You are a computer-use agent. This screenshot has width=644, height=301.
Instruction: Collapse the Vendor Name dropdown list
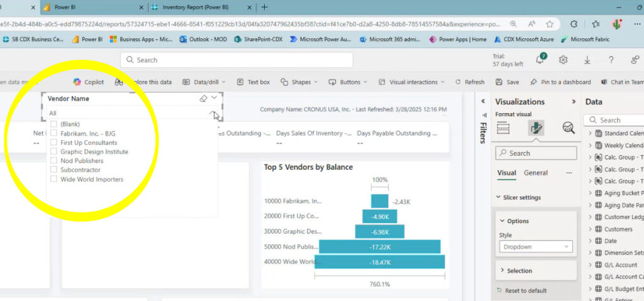click(213, 113)
